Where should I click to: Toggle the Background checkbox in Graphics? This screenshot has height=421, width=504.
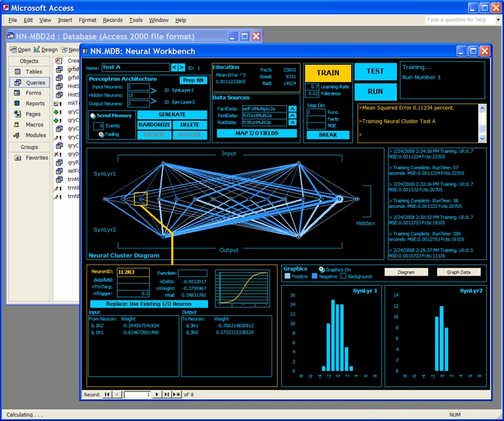tap(343, 276)
